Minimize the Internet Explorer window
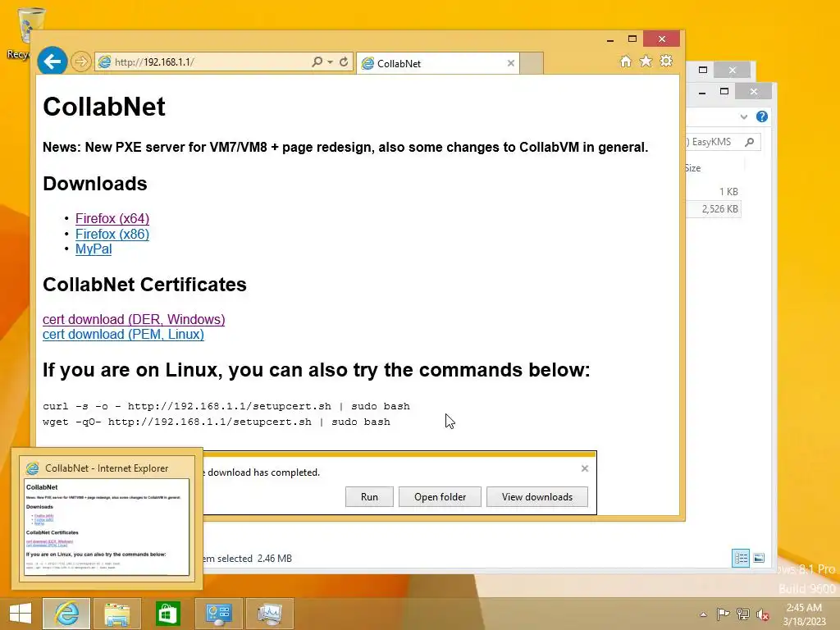The width and height of the screenshot is (840, 630). tap(610, 39)
